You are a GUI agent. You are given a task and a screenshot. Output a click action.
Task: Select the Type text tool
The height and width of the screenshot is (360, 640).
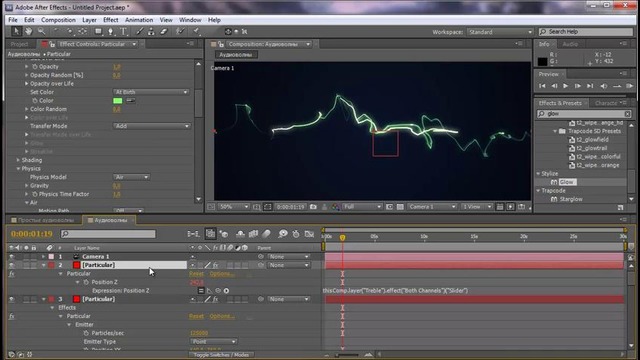(123, 31)
